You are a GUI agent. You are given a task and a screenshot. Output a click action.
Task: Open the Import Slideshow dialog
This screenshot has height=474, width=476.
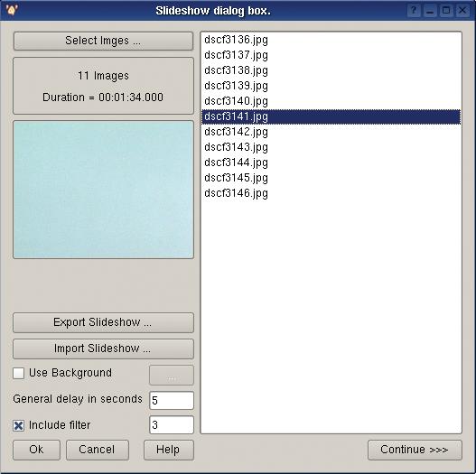coord(103,349)
